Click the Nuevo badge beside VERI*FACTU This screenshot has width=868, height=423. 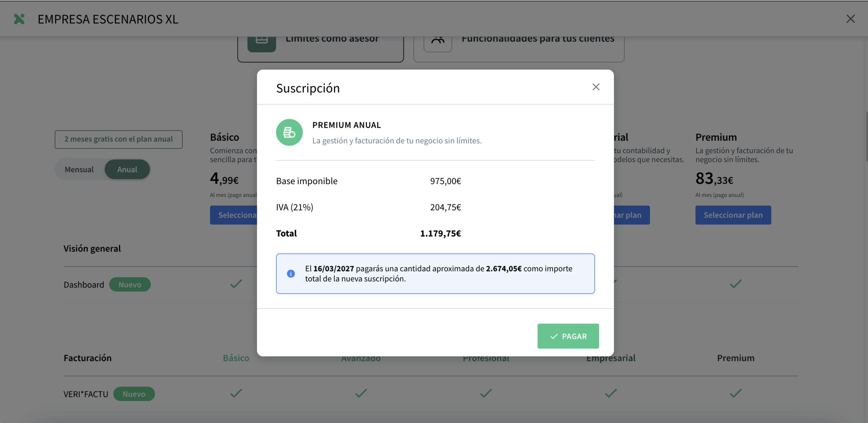click(x=134, y=394)
